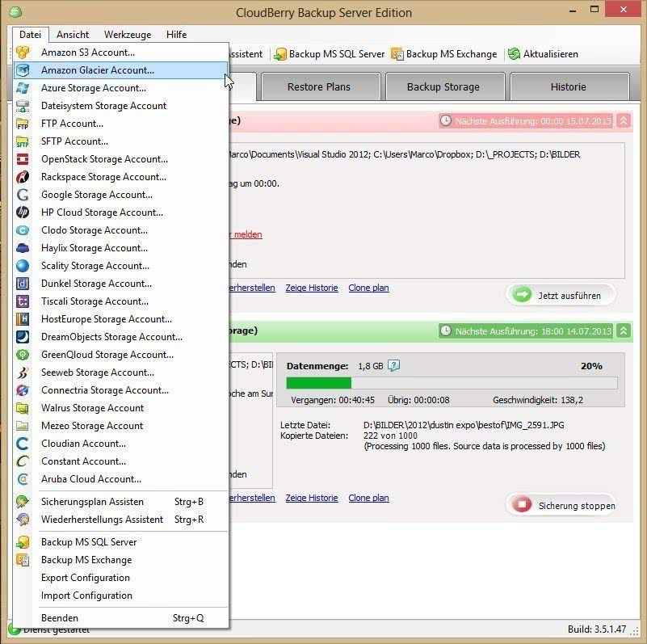Click the DreamObjects moon icon

pos(23,336)
